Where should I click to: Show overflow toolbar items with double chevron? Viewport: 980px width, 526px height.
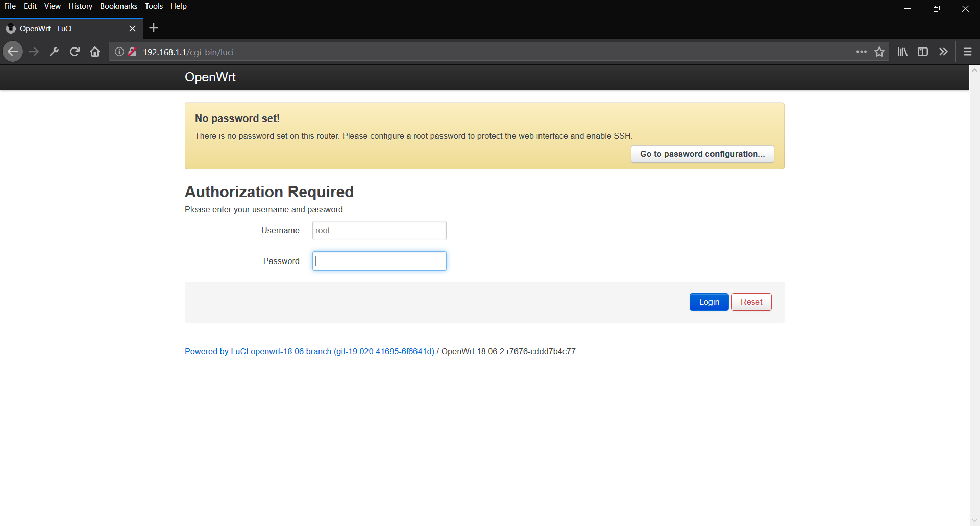pyautogui.click(x=944, y=51)
